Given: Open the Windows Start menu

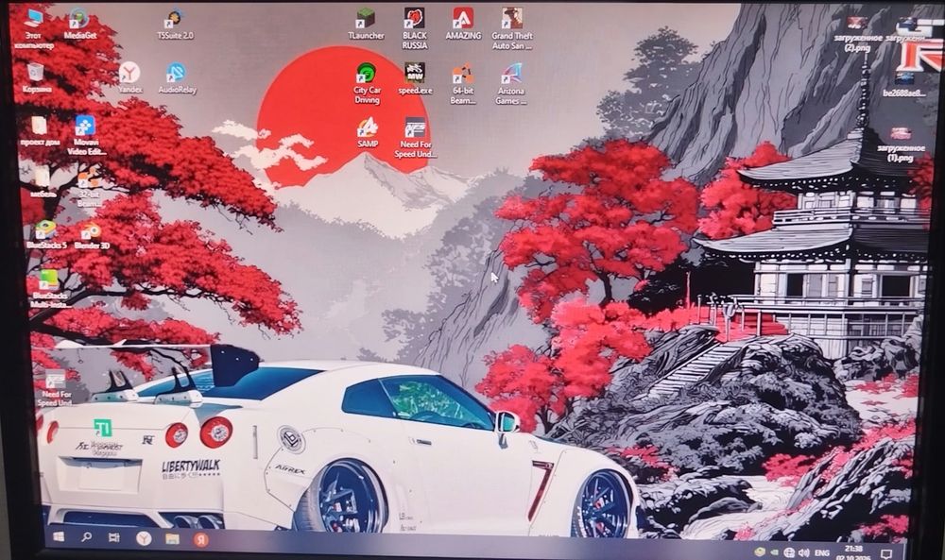Looking at the screenshot, I should 59,535.
